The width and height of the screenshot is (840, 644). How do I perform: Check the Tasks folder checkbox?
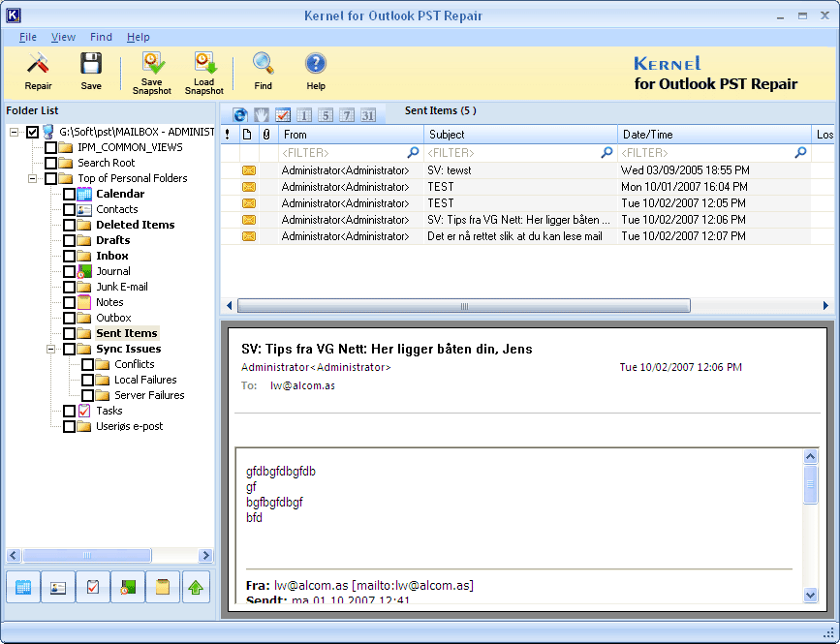[x=69, y=412]
